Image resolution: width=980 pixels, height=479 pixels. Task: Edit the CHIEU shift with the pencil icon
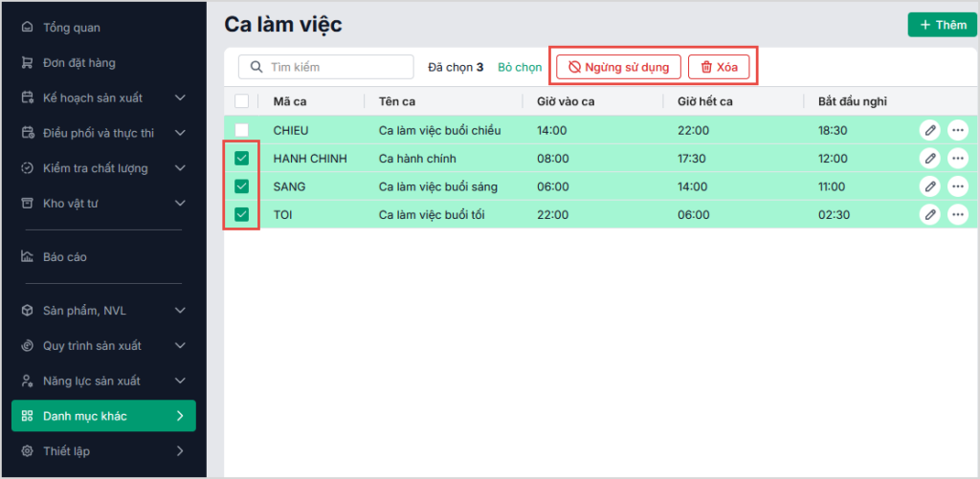coord(930,130)
